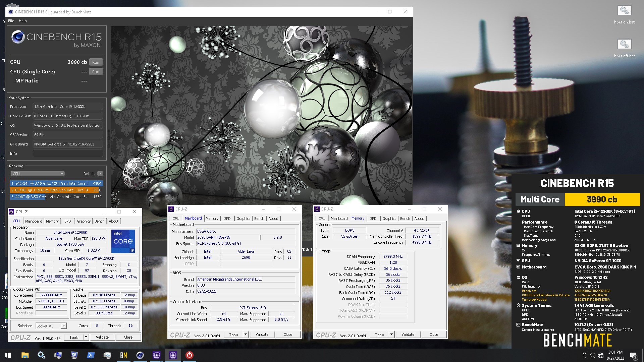Click the CAS# Latency 36.0 clocks value

(393, 268)
